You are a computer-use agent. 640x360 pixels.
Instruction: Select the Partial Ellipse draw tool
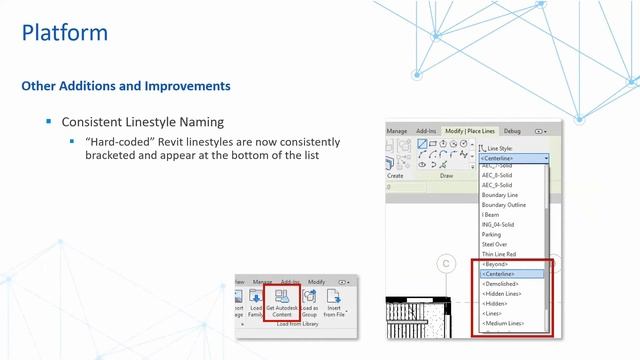click(433, 164)
